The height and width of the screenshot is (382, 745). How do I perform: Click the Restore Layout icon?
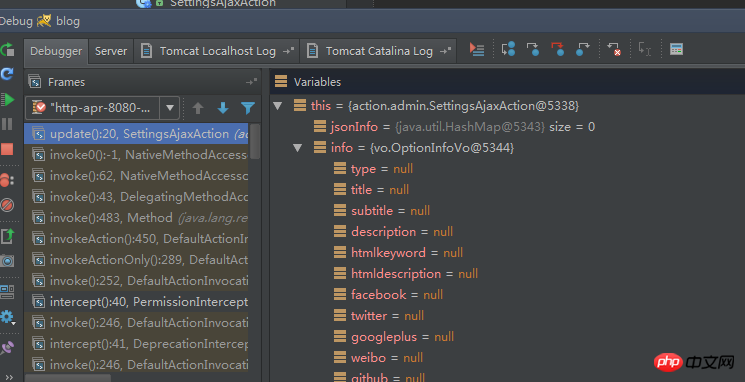(7, 291)
